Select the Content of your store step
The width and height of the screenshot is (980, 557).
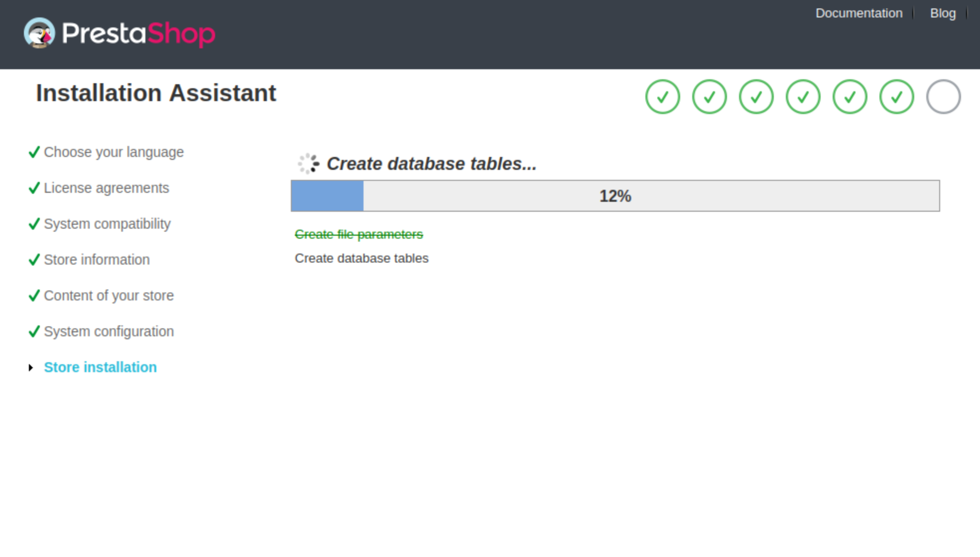pos(109,295)
